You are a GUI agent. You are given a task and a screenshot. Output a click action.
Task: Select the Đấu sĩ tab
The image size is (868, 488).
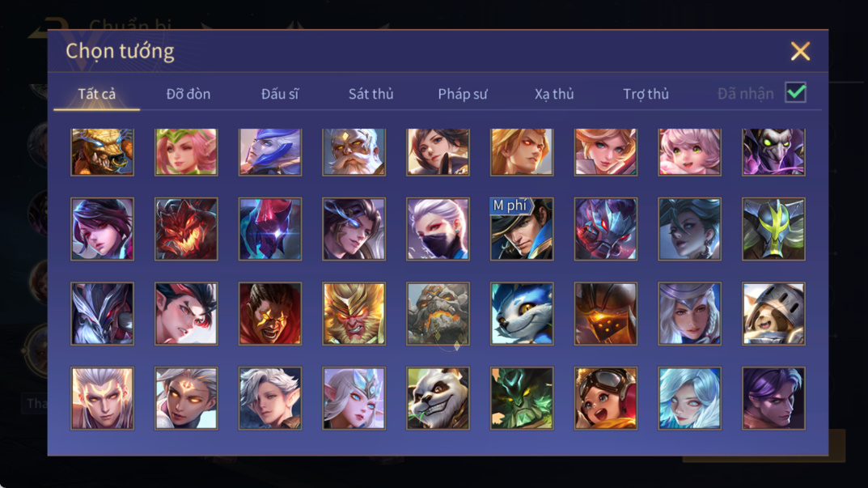pyautogui.click(x=280, y=94)
